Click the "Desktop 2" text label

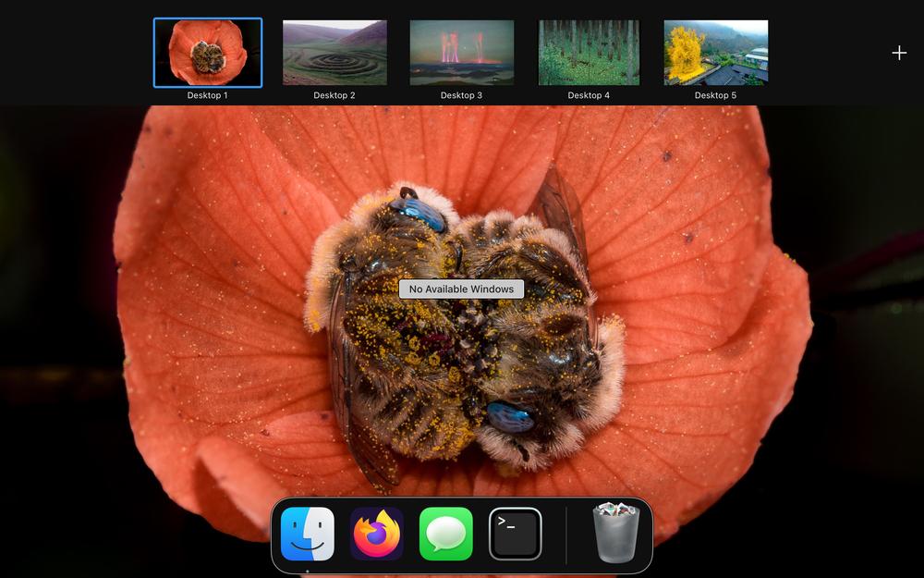(x=334, y=95)
